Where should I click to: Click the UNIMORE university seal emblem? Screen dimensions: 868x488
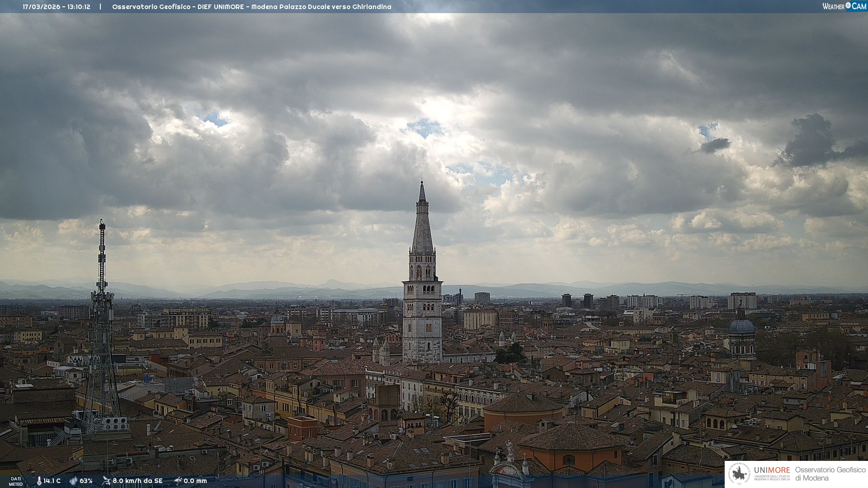click(x=740, y=474)
